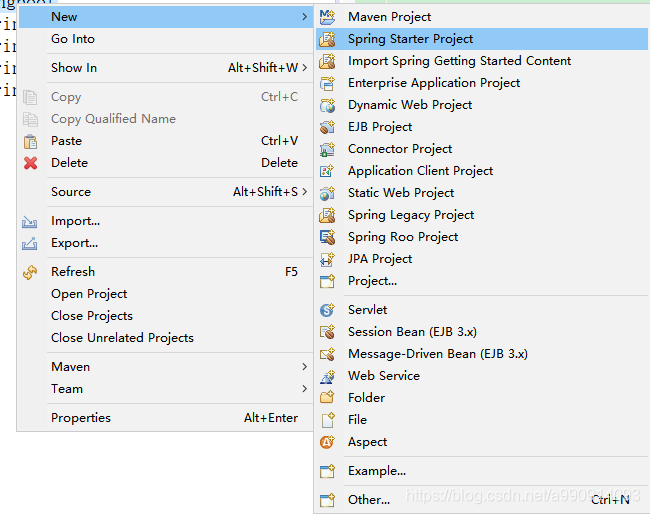This screenshot has width=650, height=514.
Task: Click the Enterprise Application Project icon
Action: pos(327,83)
